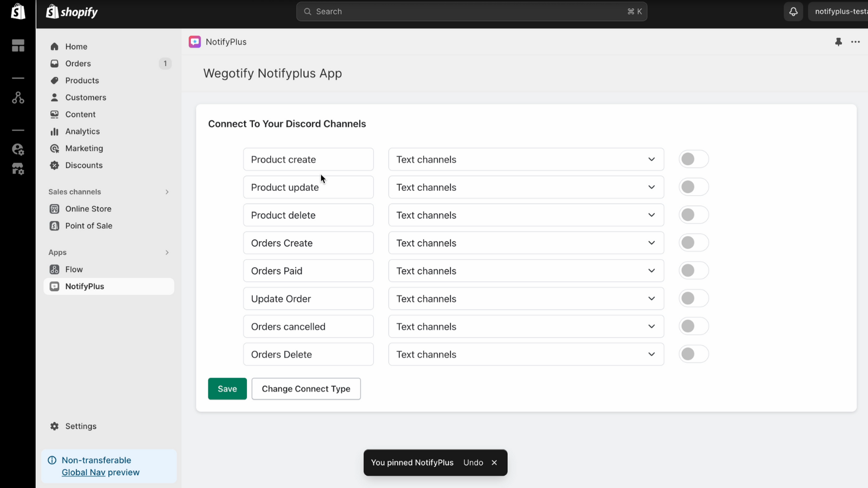Click the Change Connect Type button
868x488 pixels.
tap(306, 389)
